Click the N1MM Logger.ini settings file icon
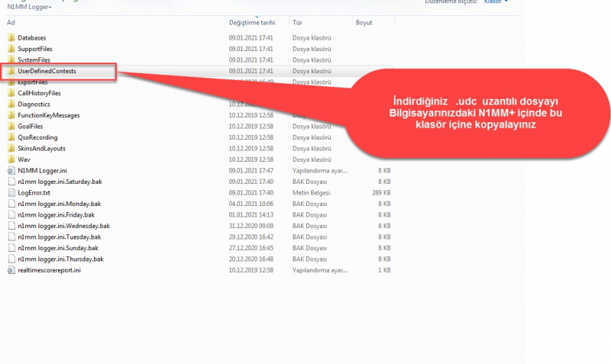The width and height of the screenshot is (611, 364). click(11, 171)
